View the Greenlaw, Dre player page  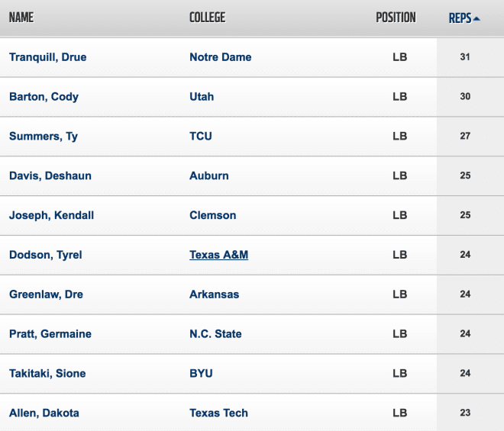click(46, 294)
